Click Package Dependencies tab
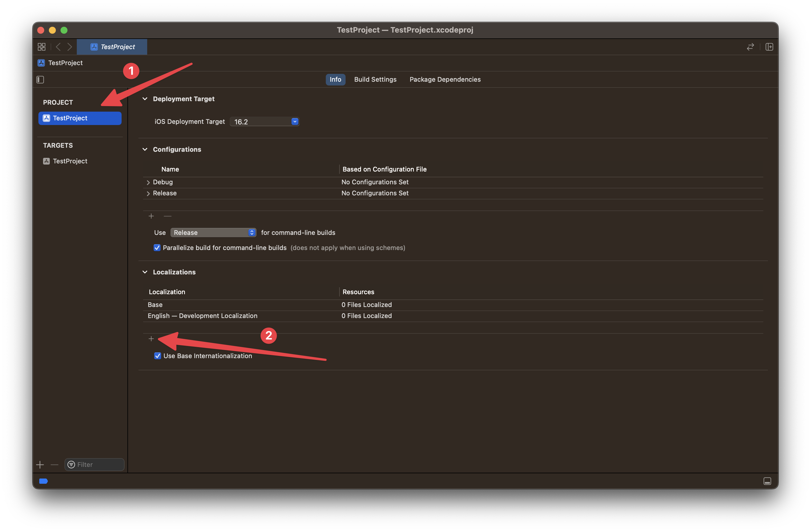811x532 pixels. coord(445,79)
